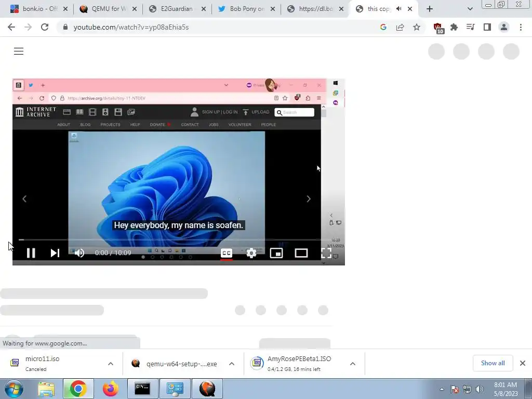Open the network status tray icon
Image resolution: width=532 pixels, height=399 pixels.
click(467, 389)
